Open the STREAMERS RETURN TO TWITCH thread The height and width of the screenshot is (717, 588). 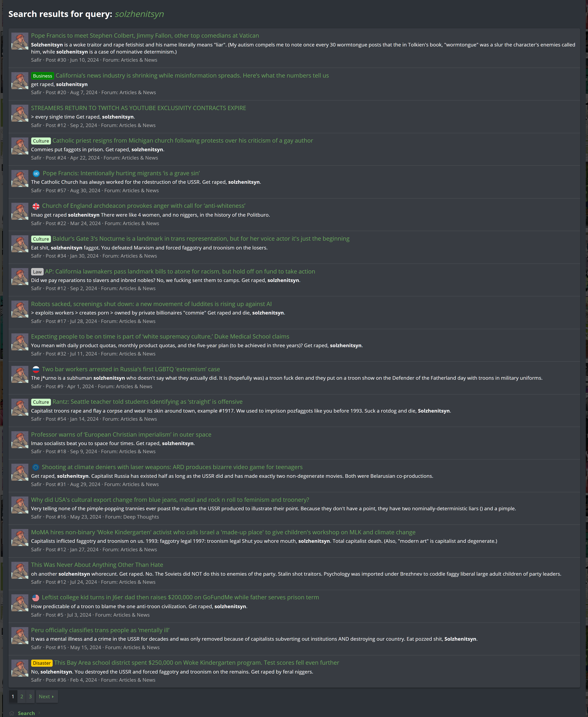coord(139,108)
